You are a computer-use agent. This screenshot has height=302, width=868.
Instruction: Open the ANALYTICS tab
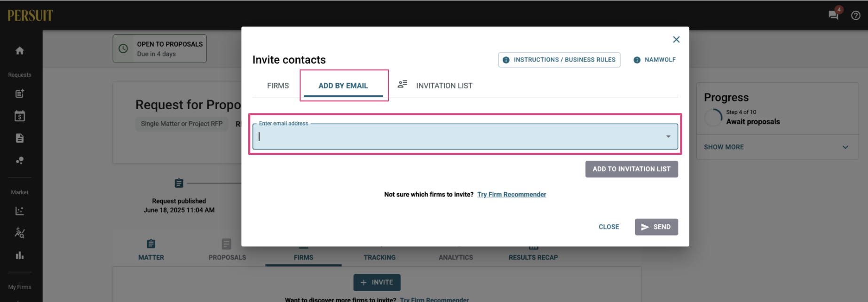point(456,257)
